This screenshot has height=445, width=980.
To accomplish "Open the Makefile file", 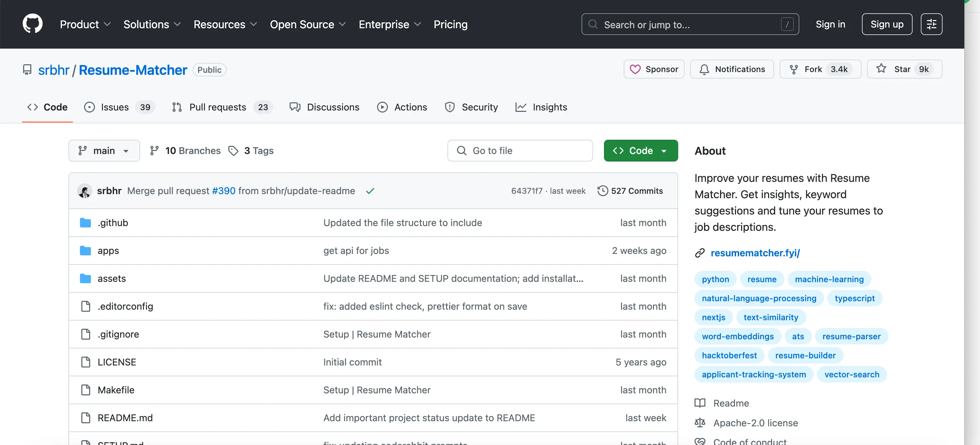I will 116,390.
